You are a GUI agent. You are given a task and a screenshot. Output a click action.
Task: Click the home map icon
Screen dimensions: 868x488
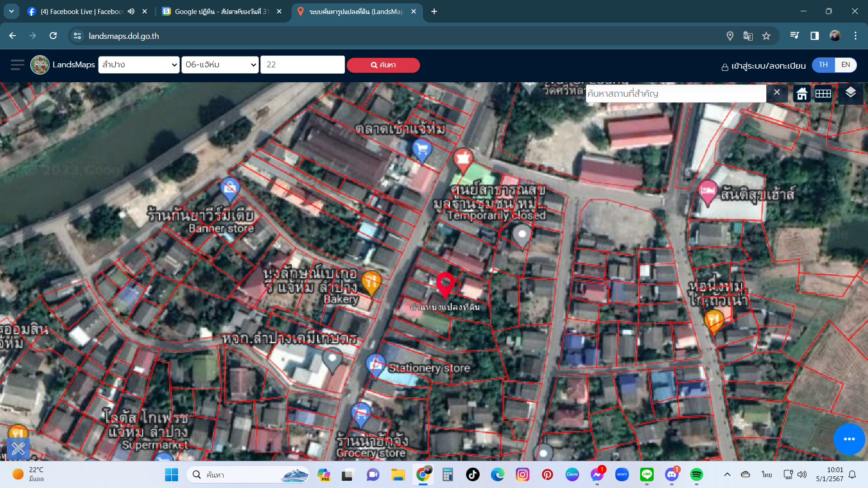pyautogui.click(x=802, y=94)
